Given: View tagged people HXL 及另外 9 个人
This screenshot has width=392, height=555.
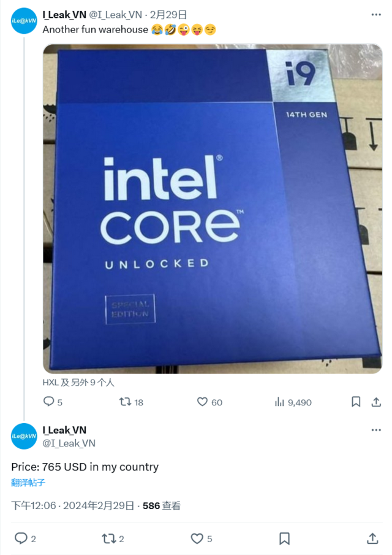Looking at the screenshot, I should click(x=78, y=383).
